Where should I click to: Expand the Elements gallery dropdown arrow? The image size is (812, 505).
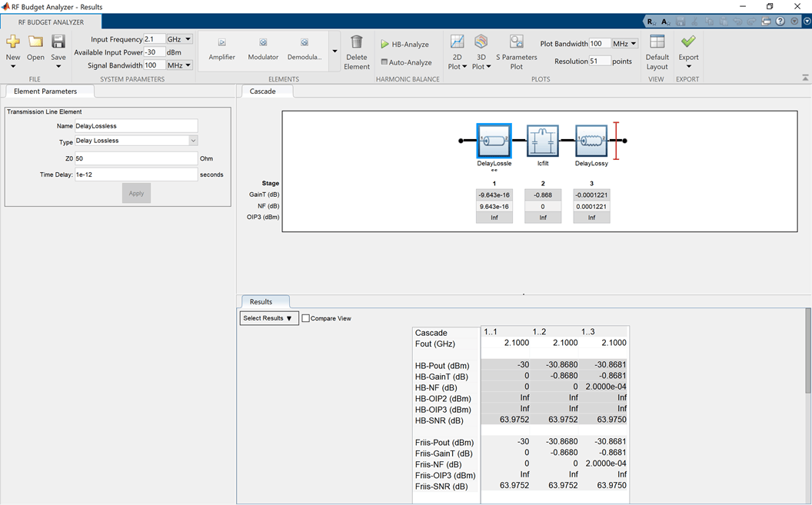click(x=334, y=51)
